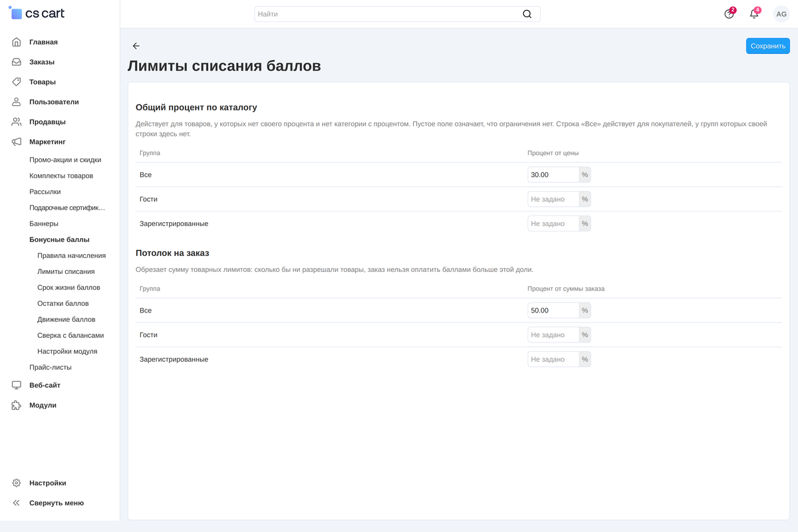Open Рассылки submenu item

(x=45, y=192)
